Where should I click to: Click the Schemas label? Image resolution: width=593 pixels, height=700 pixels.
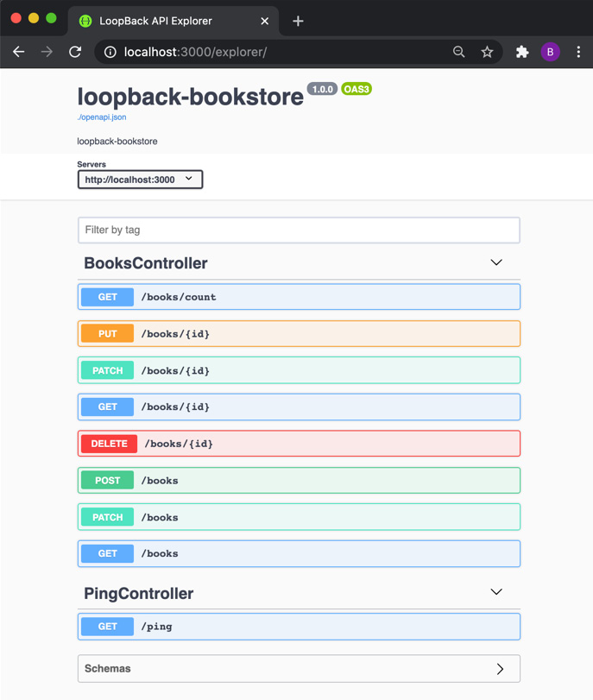coord(108,668)
